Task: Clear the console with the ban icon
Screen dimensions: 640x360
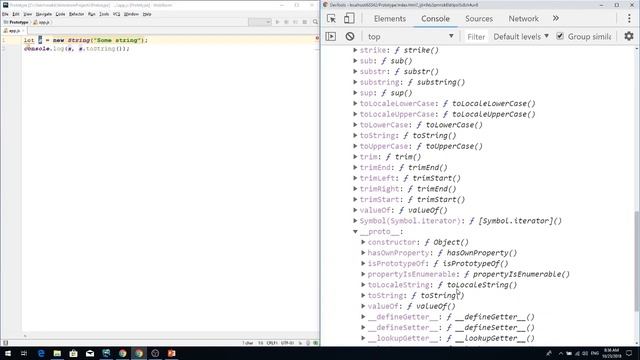Action: 350,37
